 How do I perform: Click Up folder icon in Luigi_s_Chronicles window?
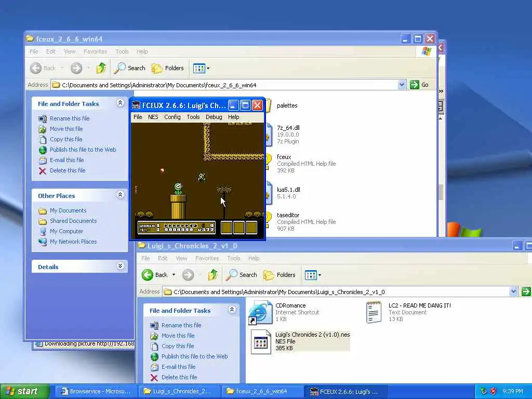click(x=213, y=275)
